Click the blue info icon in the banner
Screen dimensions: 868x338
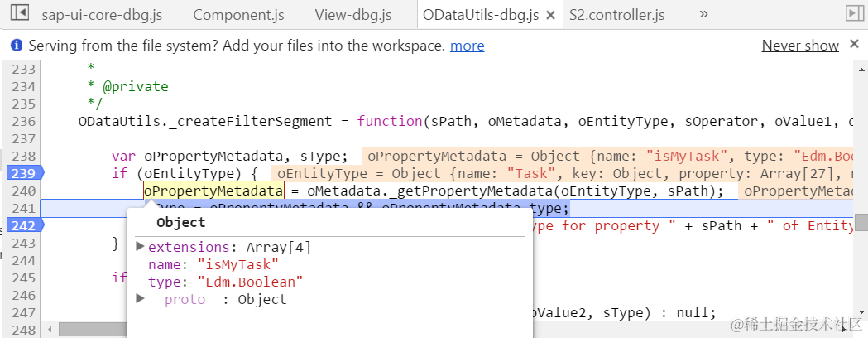point(17,45)
